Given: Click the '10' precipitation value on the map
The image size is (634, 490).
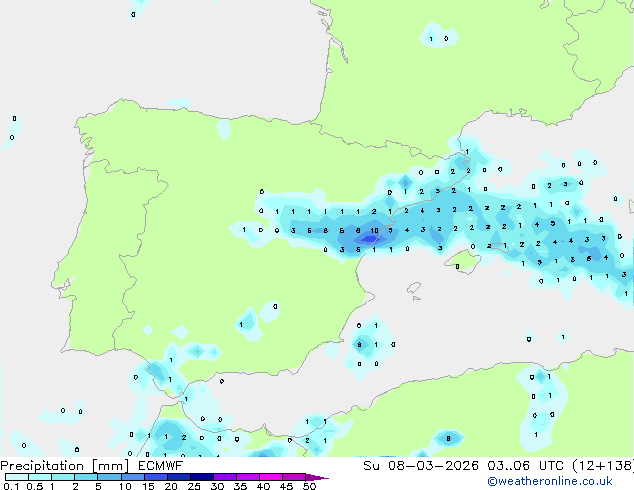Looking at the screenshot, I should [374, 230].
